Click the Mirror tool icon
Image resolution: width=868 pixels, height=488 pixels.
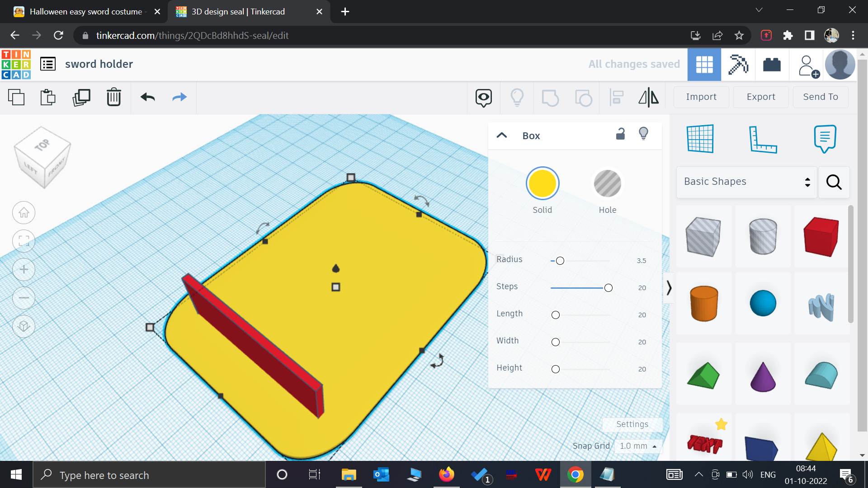648,97
